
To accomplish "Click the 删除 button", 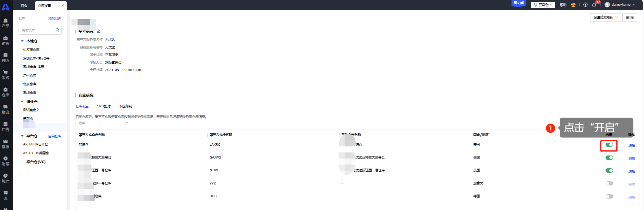I will [x=630, y=17].
